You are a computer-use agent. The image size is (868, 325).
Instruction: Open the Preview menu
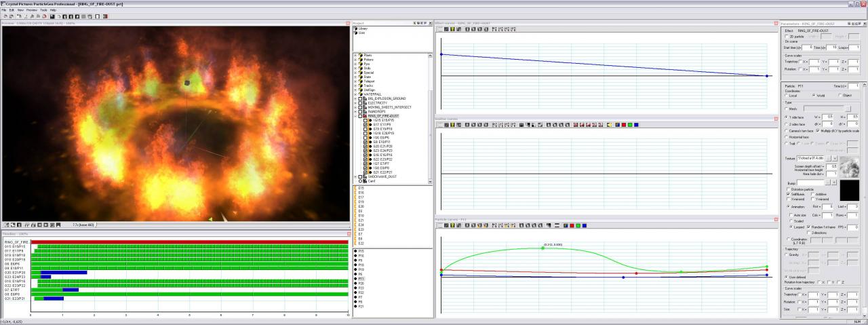click(32, 10)
